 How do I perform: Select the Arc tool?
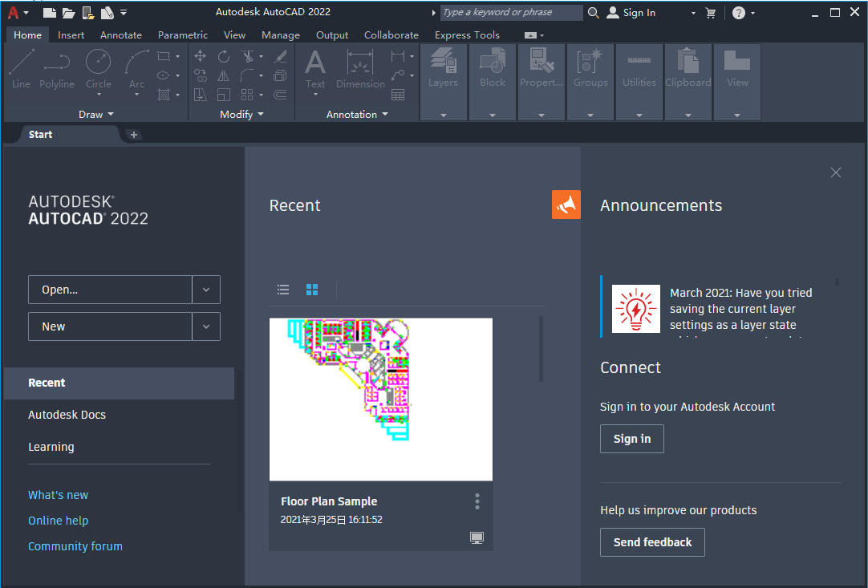point(136,69)
